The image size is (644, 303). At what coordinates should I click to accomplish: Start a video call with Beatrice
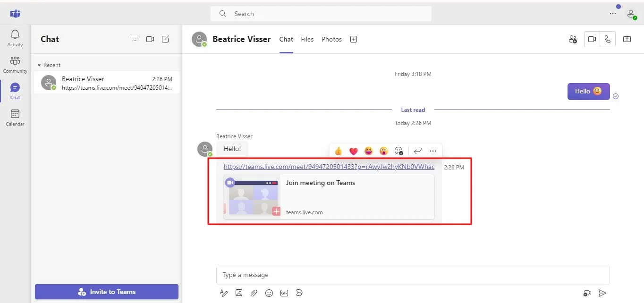(592, 39)
